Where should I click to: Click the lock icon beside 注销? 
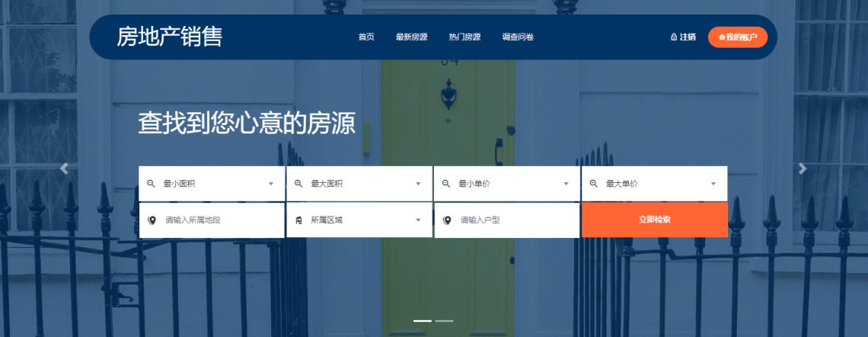tap(674, 37)
